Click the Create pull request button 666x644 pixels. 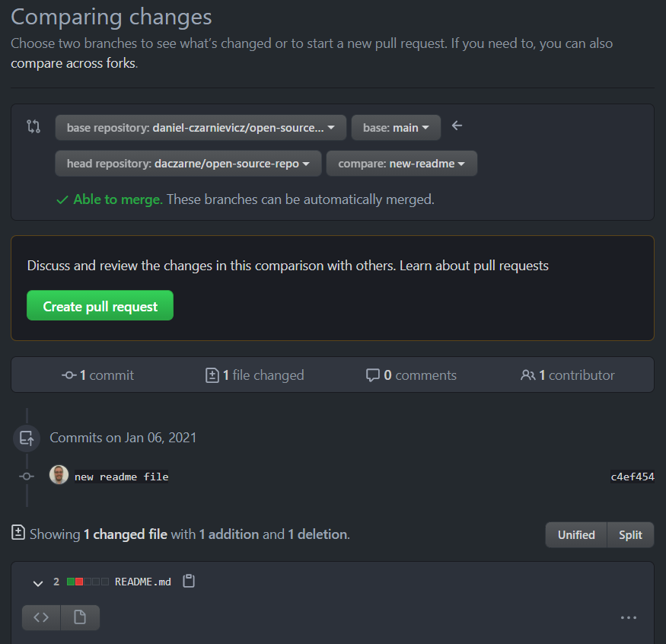tap(100, 306)
